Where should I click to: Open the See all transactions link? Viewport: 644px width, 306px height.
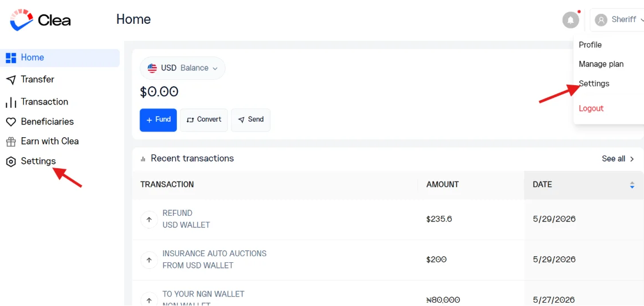click(x=618, y=159)
